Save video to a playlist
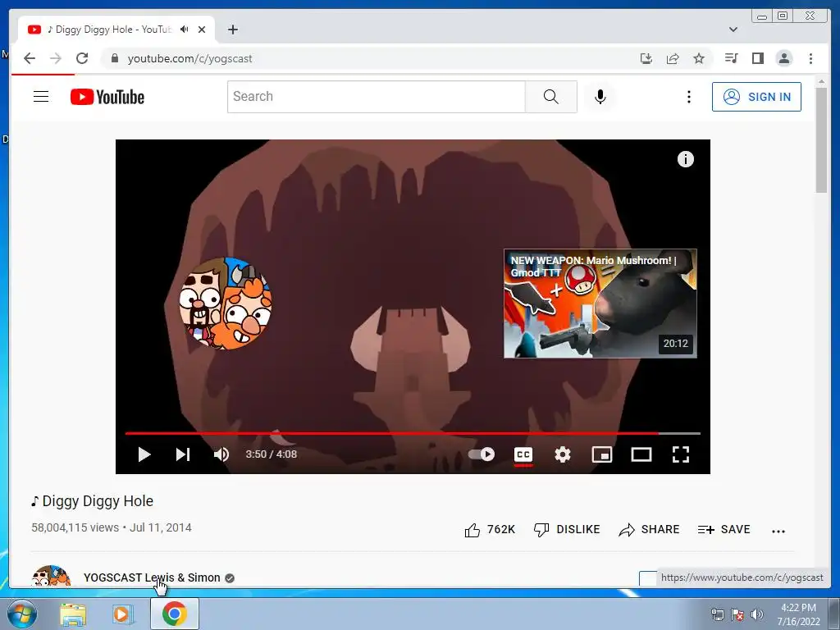The height and width of the screenshot is (630, 840). [x=724, y=530]
